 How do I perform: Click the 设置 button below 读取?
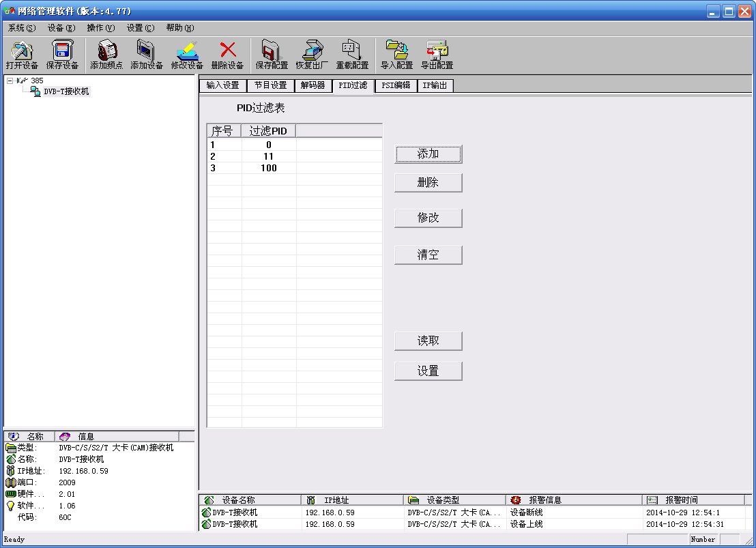click(x=428, y=371)
